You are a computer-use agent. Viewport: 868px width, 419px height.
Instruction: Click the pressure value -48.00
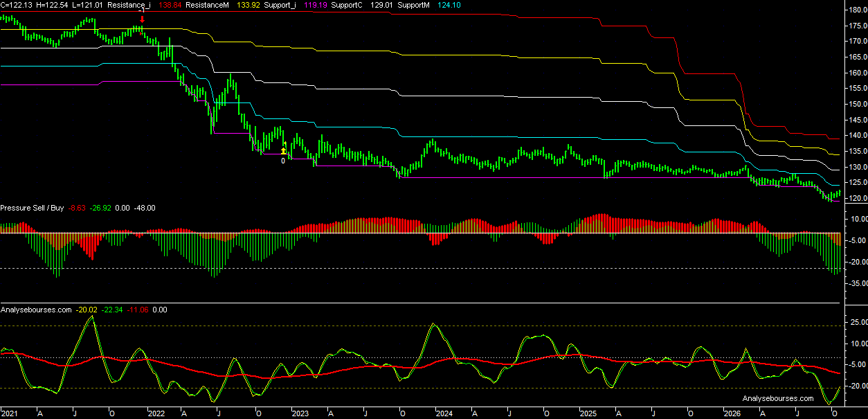(145, 208)
